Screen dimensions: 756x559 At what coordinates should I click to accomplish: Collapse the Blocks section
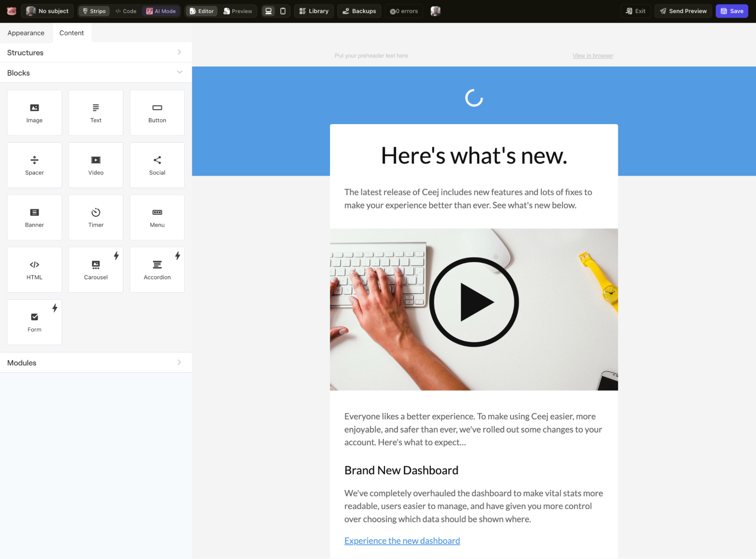pos(96,73)
